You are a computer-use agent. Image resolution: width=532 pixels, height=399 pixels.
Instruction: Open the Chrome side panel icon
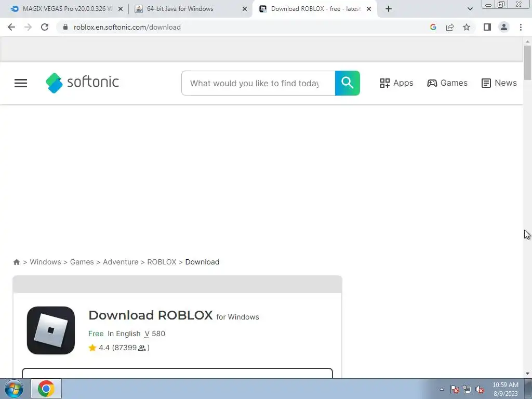point(487,27)
